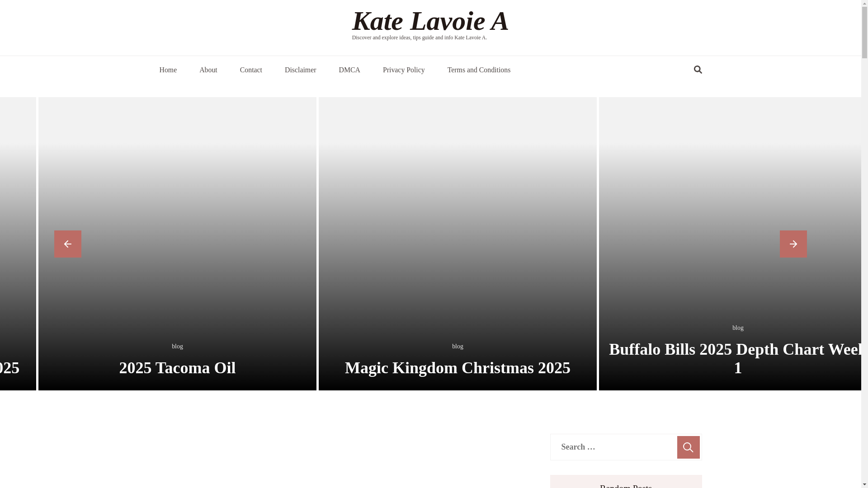Go to previous slide with left arrow
868x488 pixels.
(x=68, y=244)
